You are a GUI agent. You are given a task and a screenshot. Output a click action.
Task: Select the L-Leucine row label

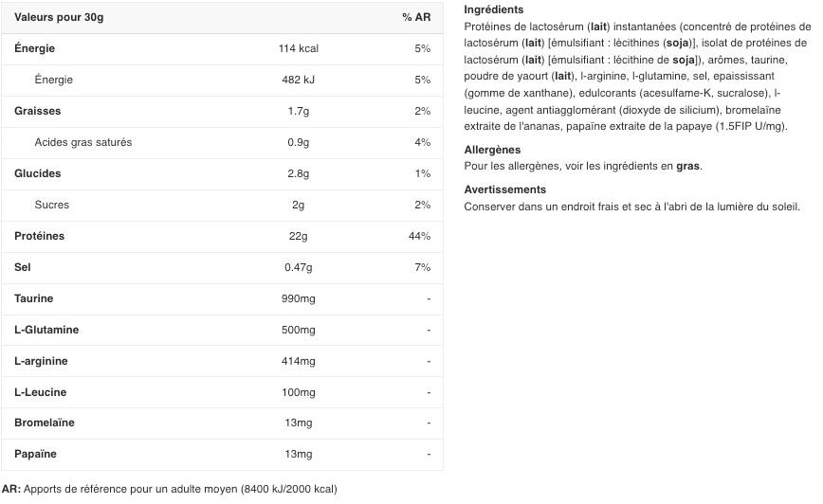click(41, 392)
